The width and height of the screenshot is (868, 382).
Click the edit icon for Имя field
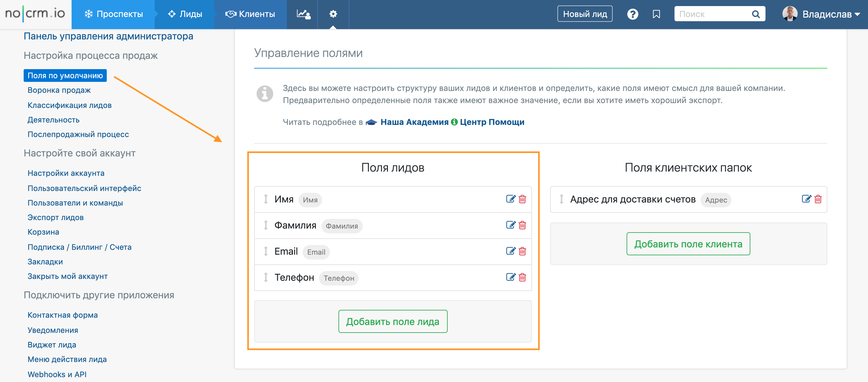coord(510,199)
